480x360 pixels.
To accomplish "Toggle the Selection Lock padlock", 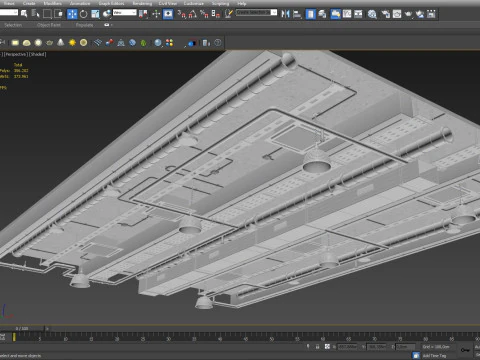I will [x=317, y=347].
